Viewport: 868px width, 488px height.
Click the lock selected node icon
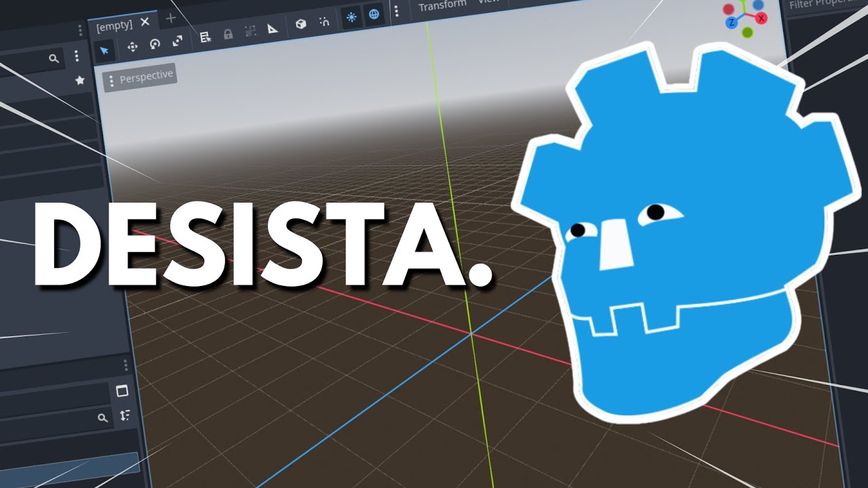(x=228, y=33)
